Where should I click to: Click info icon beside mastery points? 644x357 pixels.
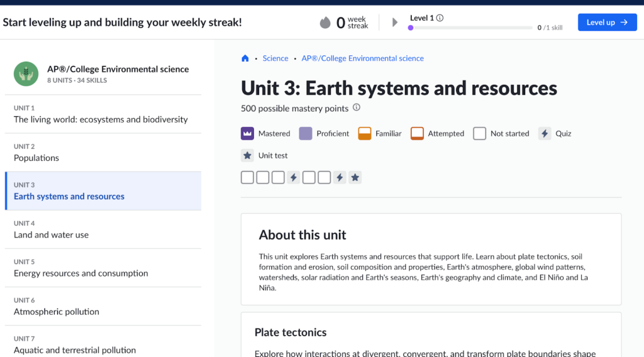357,107
